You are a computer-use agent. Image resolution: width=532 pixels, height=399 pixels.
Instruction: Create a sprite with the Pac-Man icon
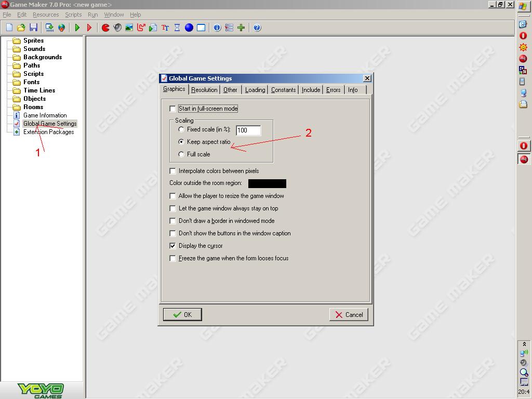(x=105, y=28)
